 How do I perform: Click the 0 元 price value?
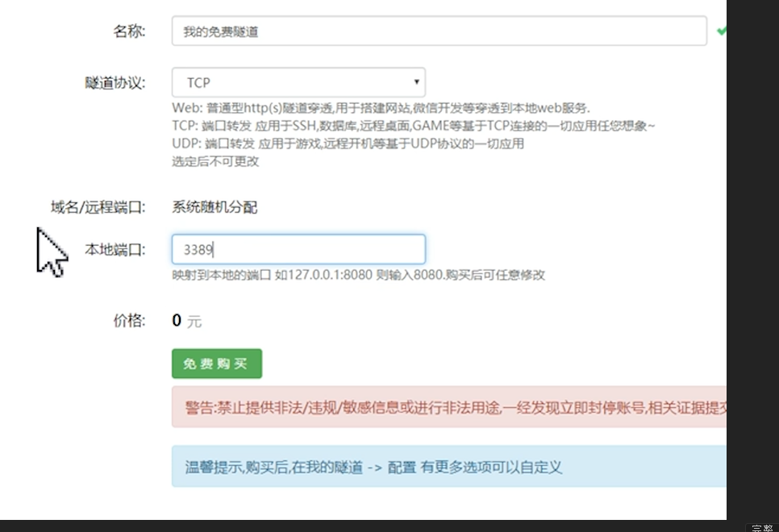click(x=186, y=321)
